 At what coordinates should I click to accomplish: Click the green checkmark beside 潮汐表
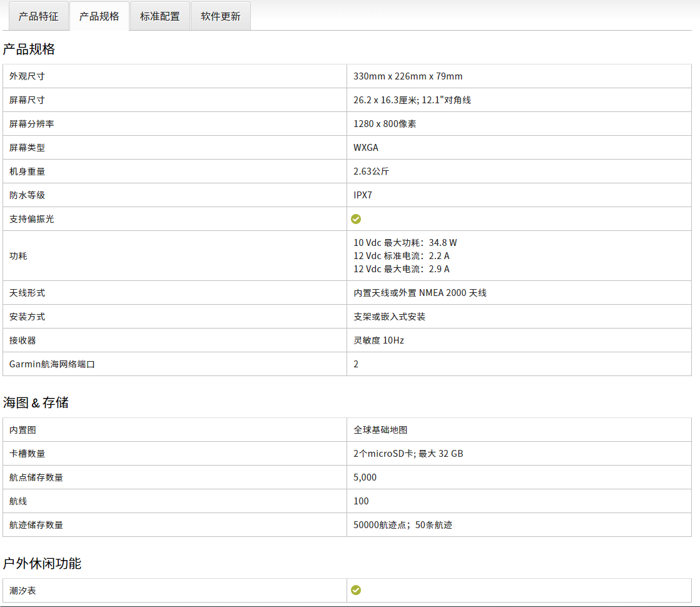pos(356,590)
